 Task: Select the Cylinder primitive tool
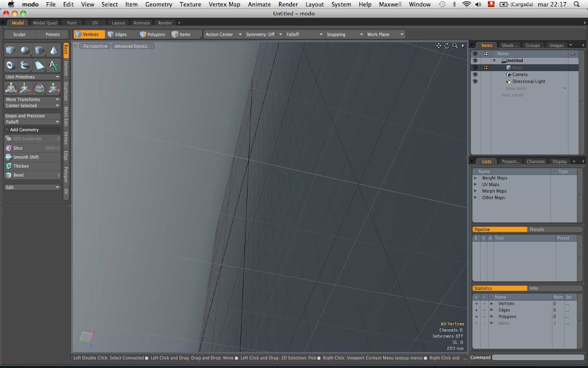(x=39, y=50)
